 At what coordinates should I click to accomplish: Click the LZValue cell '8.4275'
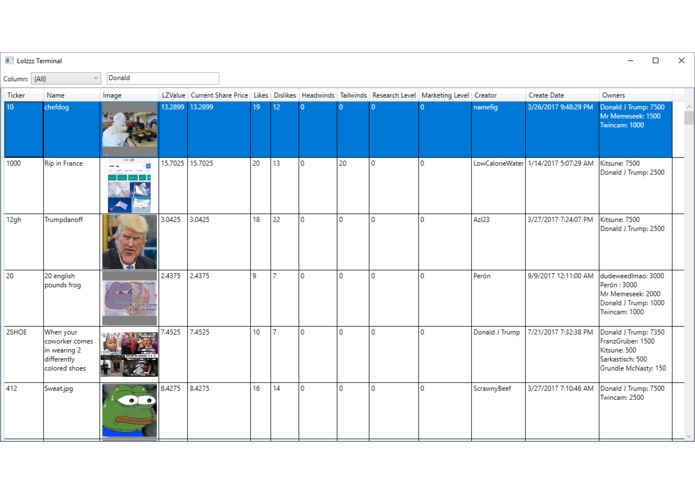pos(173,411)
